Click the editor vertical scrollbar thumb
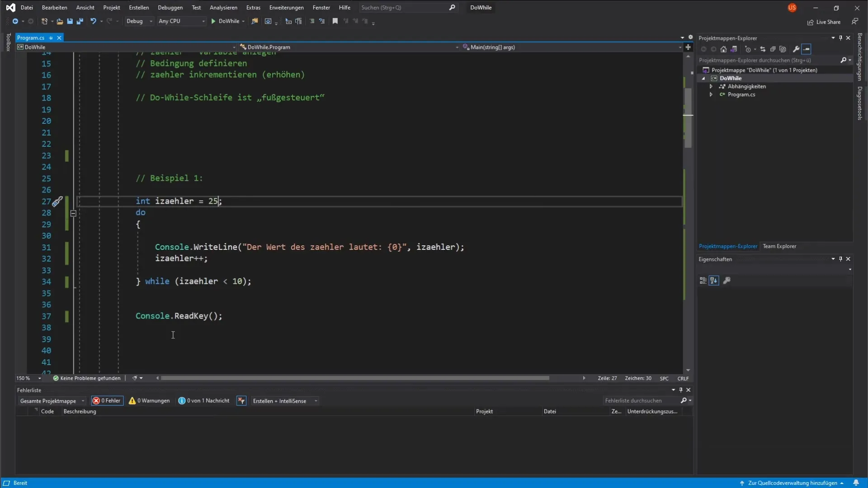Screen dimensions: 868x488 tap(688, 117)
